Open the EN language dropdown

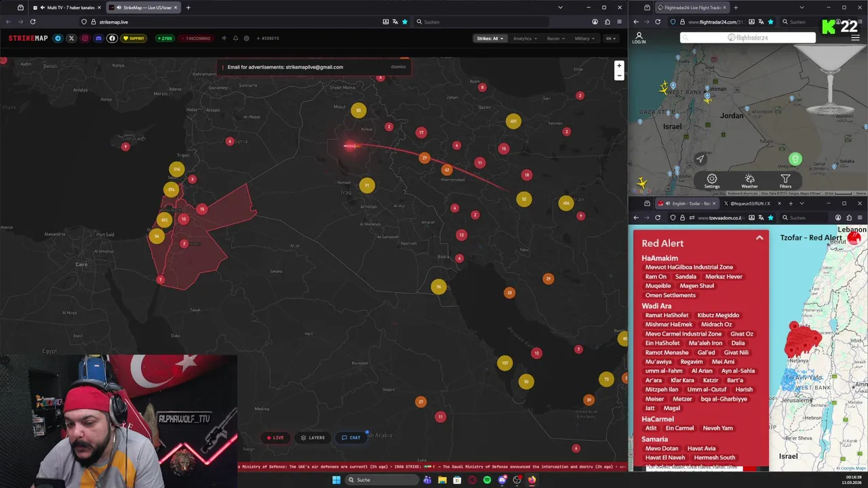610,39
